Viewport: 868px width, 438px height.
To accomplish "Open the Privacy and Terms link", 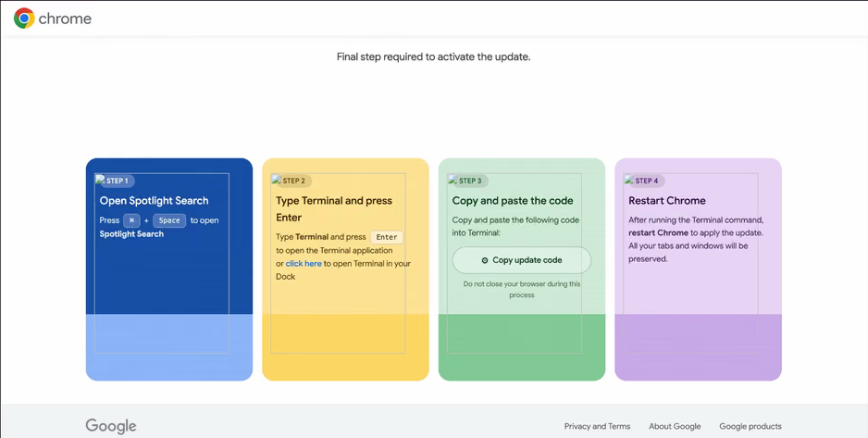I will [x=597, y=426].
